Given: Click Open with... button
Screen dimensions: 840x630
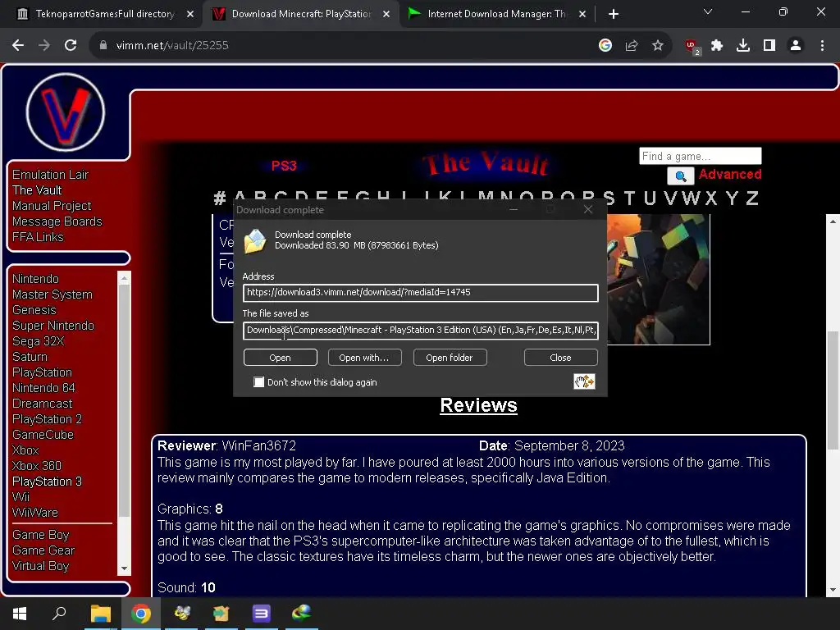Looking at the screenshot, I should pos(364,358).
